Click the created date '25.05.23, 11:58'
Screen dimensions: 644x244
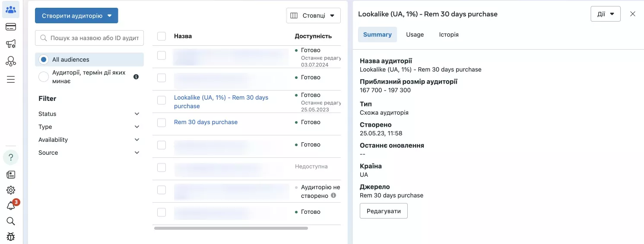(x=381, y=133)
